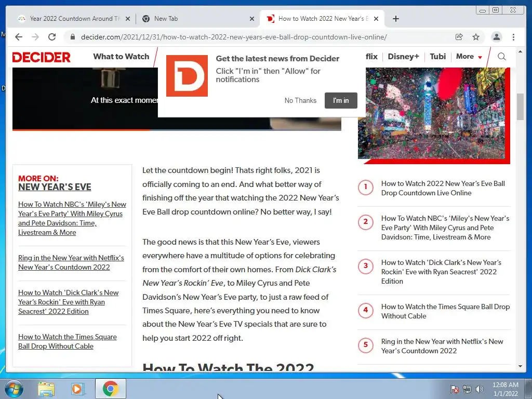
Task: Open sidebar link Ring in the New Year with Netflix's
Action: click(x=71, y=262)
